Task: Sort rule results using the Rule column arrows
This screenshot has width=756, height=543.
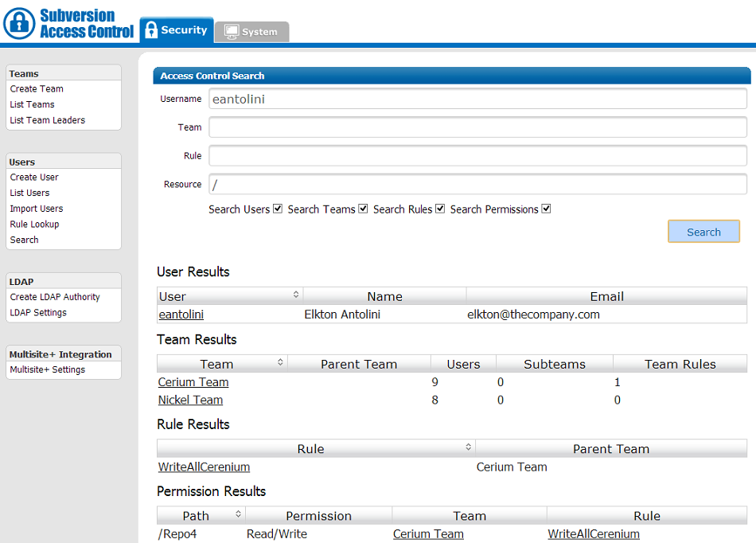Action: click(468, 447)
